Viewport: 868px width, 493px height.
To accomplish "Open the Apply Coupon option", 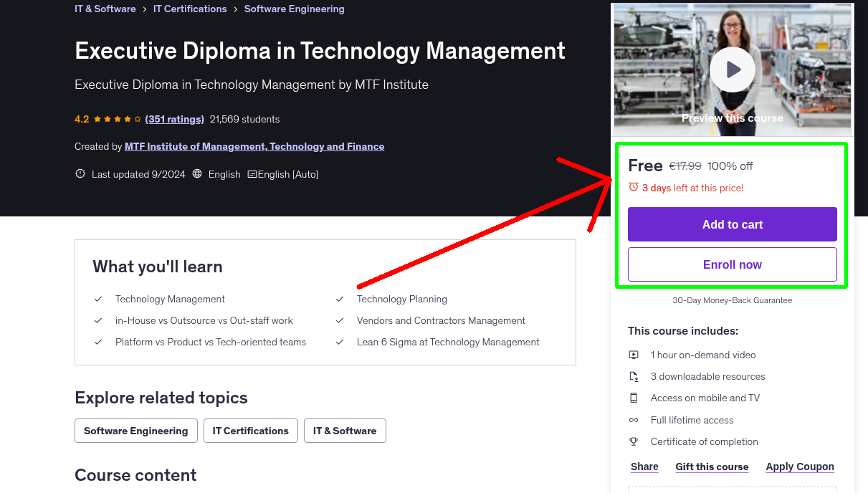I will tap(800, 466).
